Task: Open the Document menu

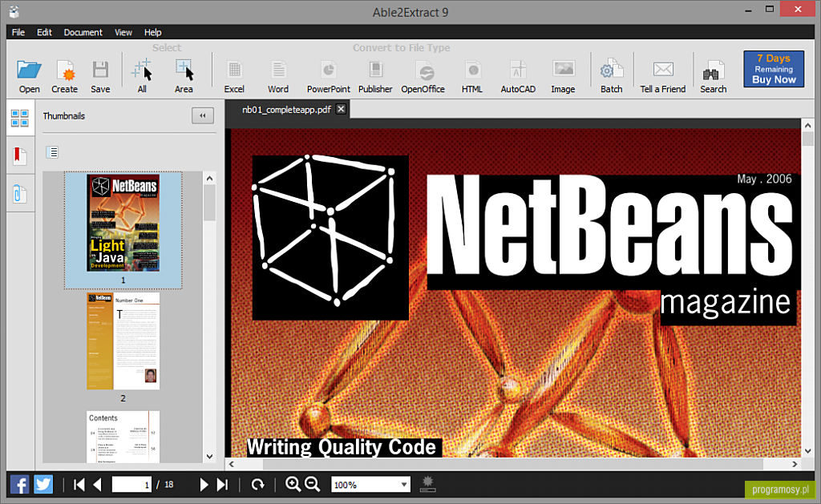Action: click(83, 32)
